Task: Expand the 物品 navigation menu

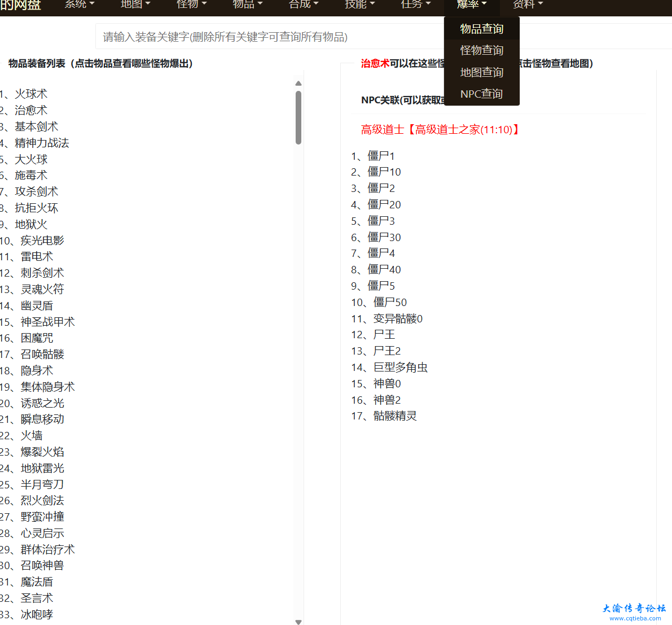Action: coord(247,5)
